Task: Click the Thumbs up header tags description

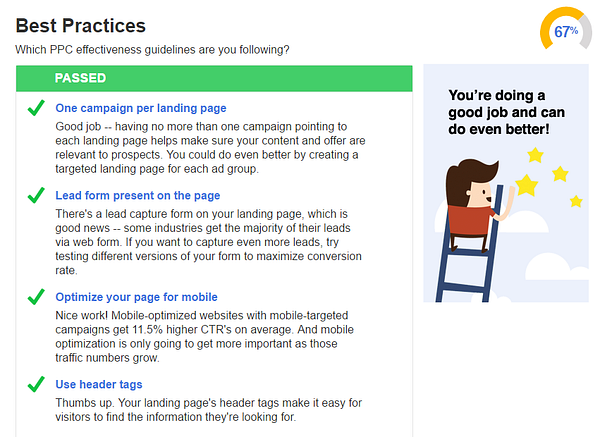Action: (209, 410)
